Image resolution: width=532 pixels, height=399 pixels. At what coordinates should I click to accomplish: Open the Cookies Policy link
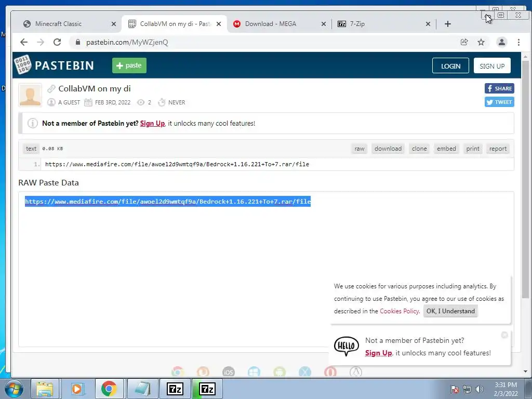click(x=400, y=311)
